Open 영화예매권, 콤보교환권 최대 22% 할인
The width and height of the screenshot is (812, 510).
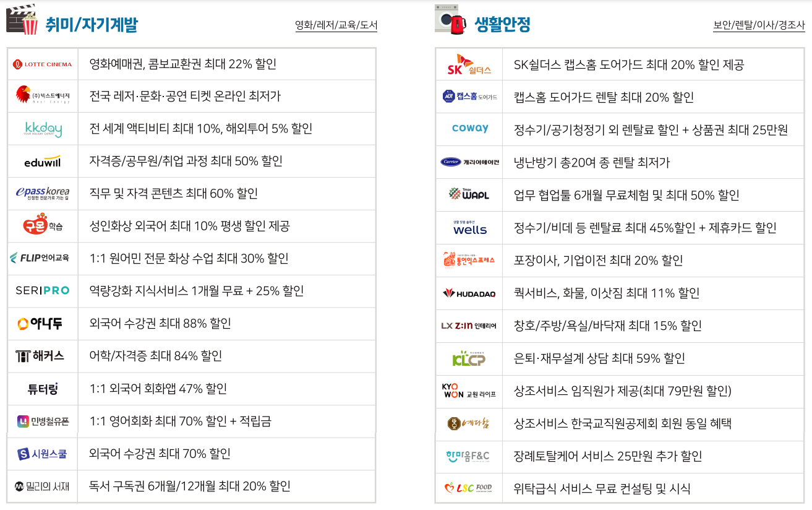coord(183,64)
